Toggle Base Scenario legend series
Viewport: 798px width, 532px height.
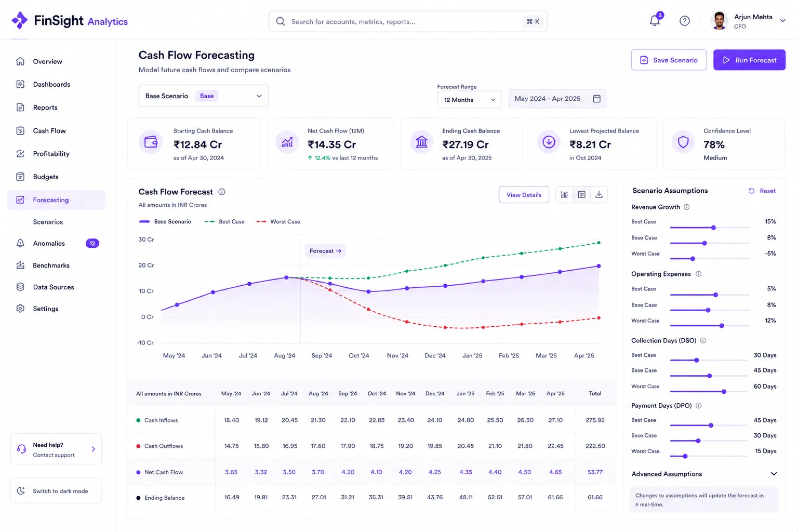(165, 222)
